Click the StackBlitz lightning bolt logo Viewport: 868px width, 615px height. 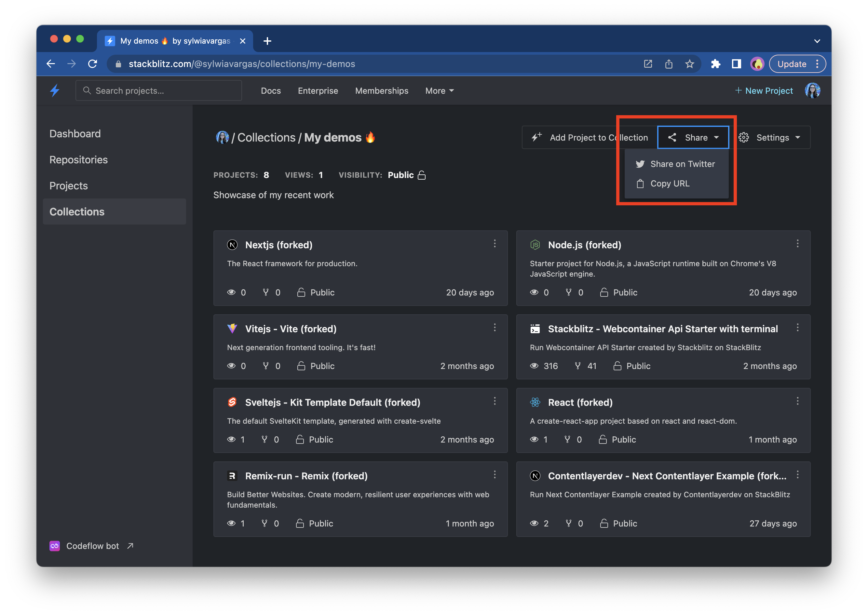[x=55, y=90]
